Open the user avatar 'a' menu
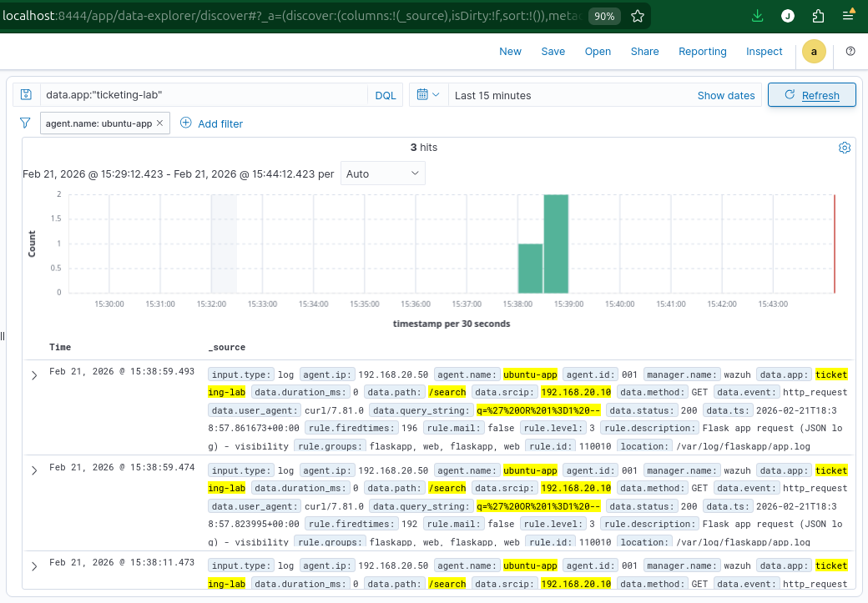Screen dimensions: 868x603 pos(814,52)
